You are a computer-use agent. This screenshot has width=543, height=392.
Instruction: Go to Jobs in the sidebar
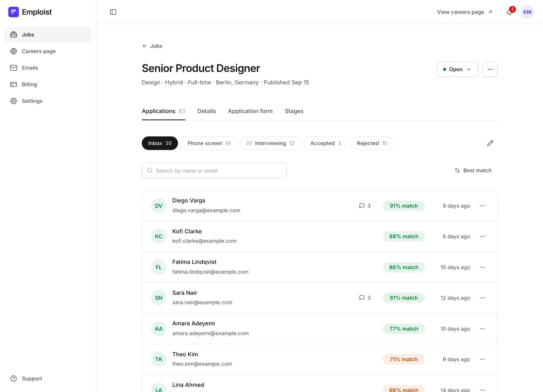pos(48,35)
